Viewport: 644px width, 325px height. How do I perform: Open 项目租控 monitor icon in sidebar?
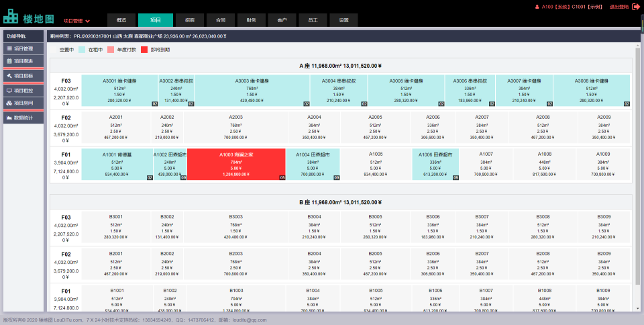pos(9,90)
